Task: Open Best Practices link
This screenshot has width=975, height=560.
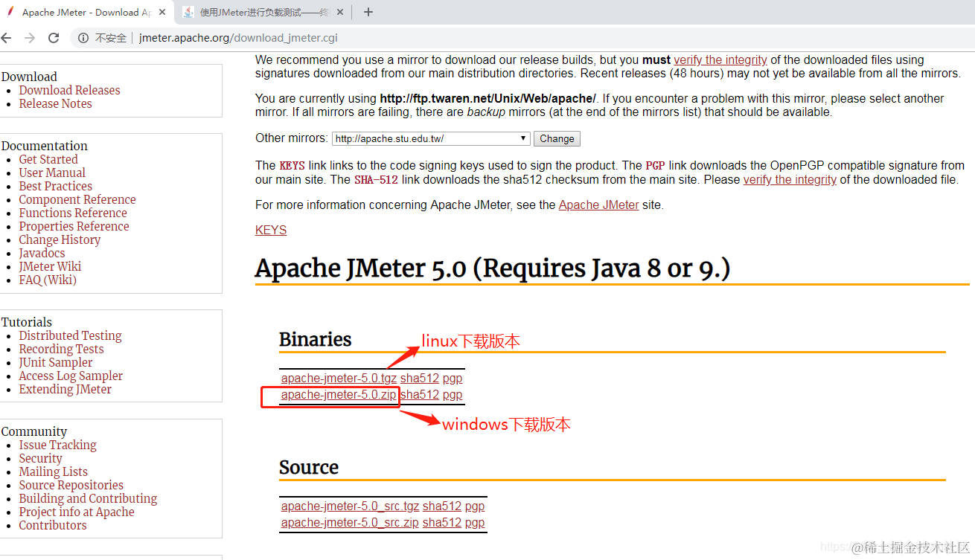Action: point(56,186)
